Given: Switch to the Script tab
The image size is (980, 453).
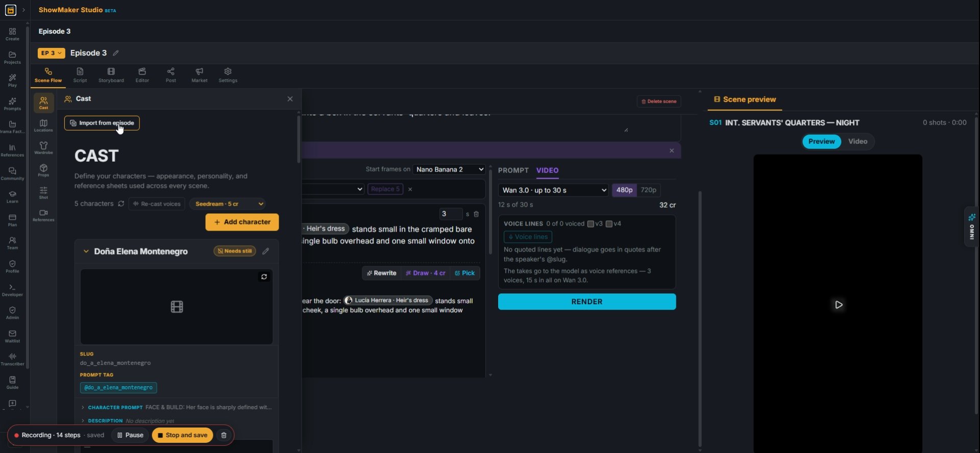Looking at the screenshot, I should click(x=80, y=75).
